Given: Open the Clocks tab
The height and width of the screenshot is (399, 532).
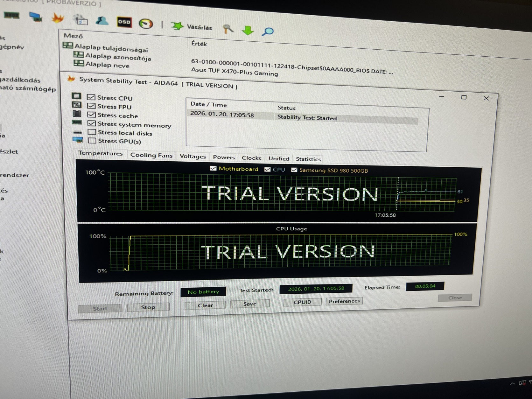Looking at the screenshot, I should point(251,158).
